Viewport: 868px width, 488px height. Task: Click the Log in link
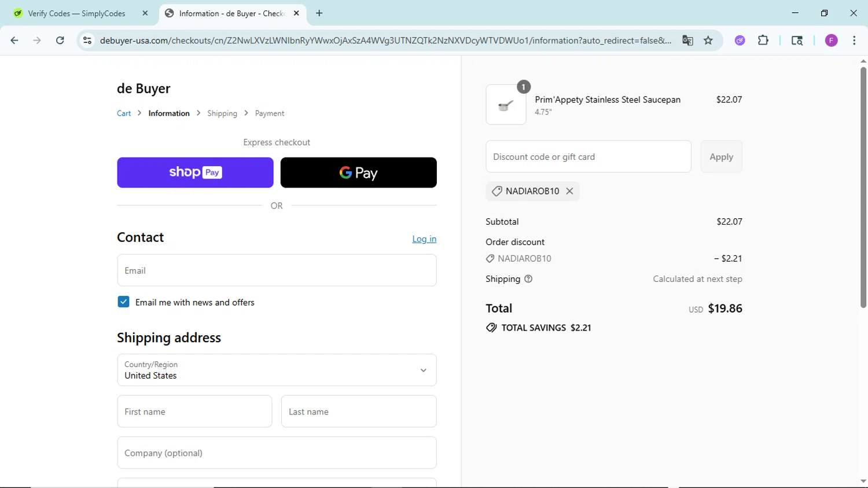coord(424,239)
